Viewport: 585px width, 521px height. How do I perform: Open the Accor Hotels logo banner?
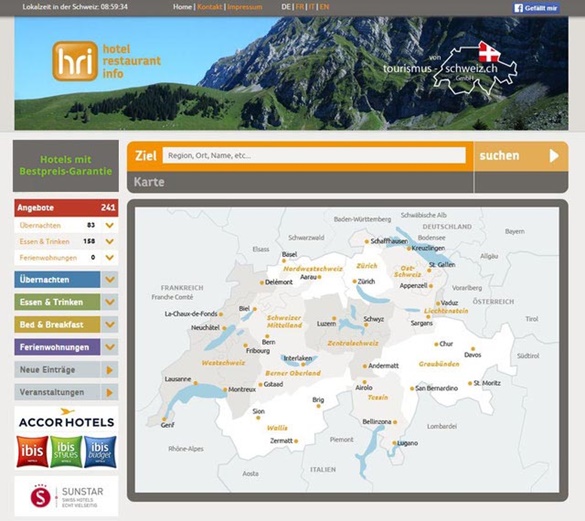pos(66,419)
